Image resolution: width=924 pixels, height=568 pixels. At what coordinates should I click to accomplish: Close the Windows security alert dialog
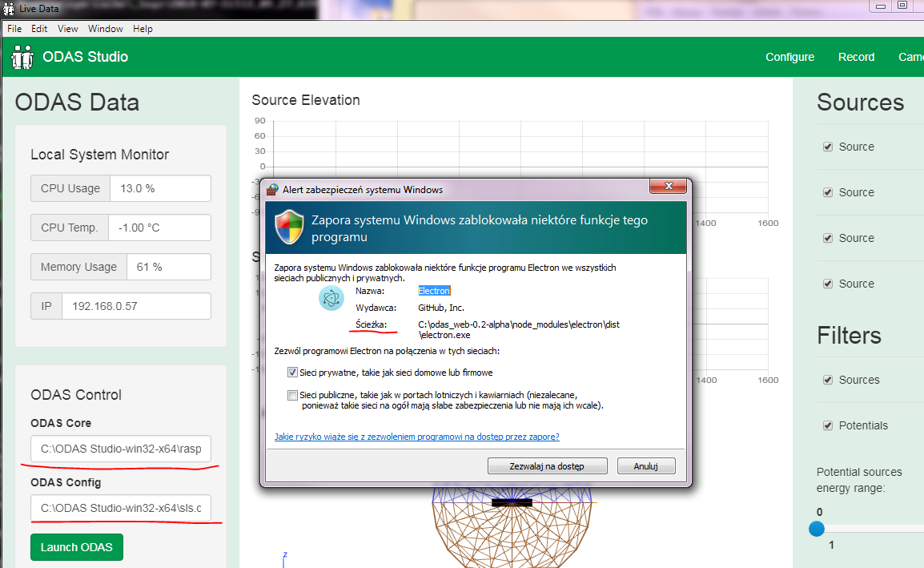(x=669, y=186)
